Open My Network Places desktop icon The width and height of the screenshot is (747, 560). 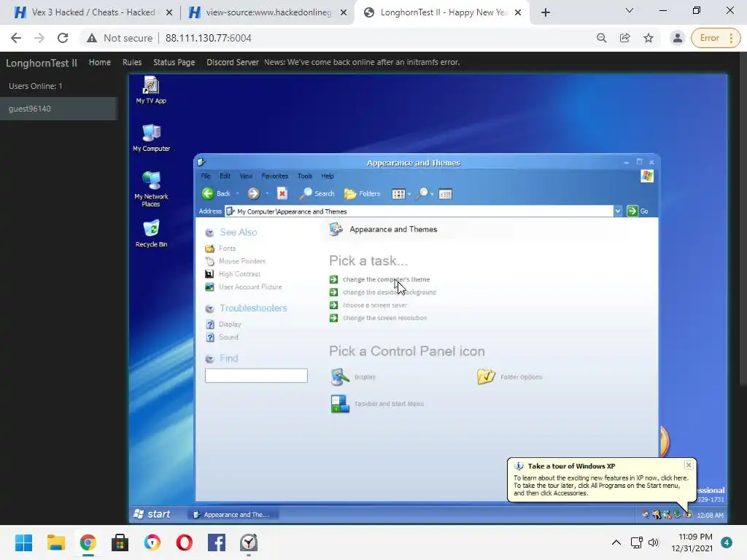[151, 189]
